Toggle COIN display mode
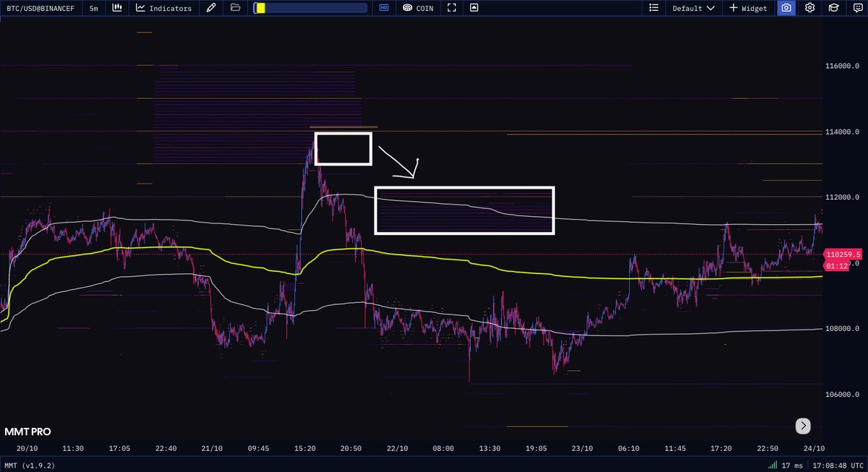The image size is (868, 472). coord(417,8)
